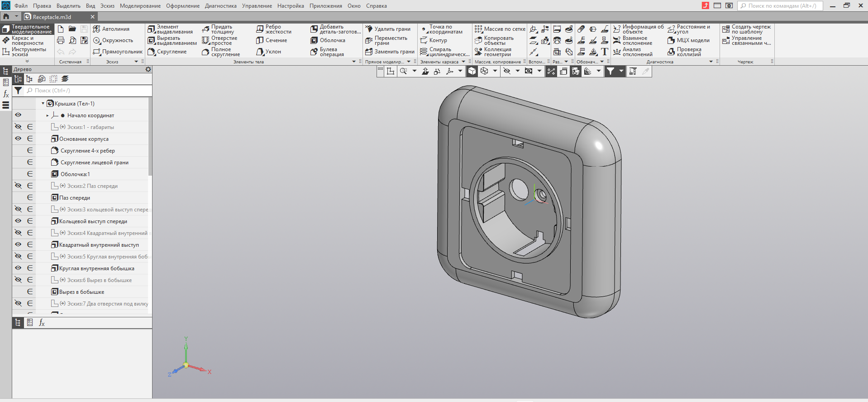Open the Моделирование menu
This screenshot has height=402, width=868.
click(x=140, y=6)
